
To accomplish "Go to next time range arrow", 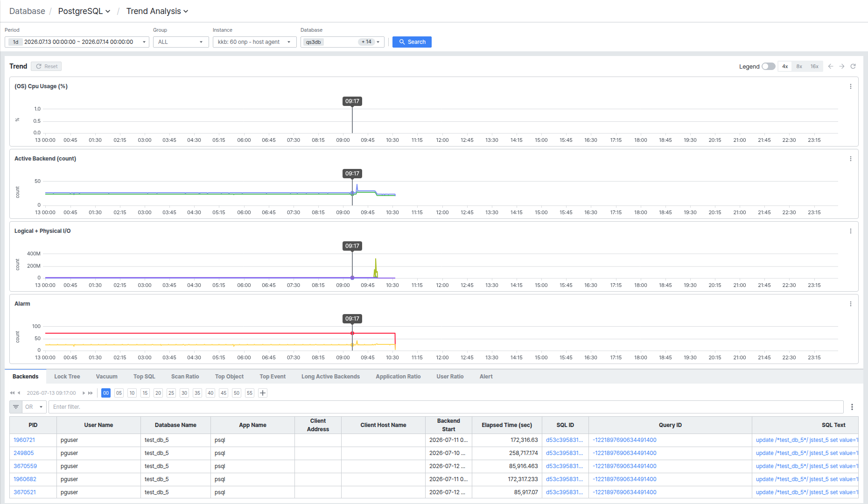I will [842, 66].
